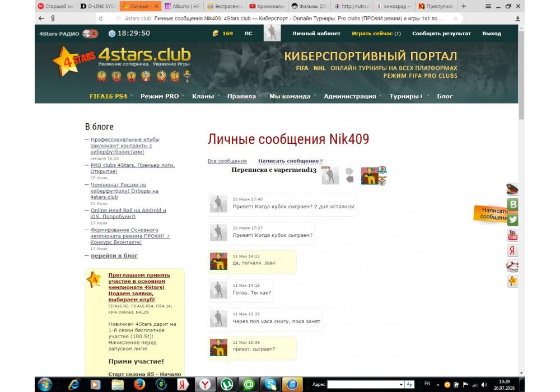Click the Yandex icon in right sidebar

click(512, 250)
